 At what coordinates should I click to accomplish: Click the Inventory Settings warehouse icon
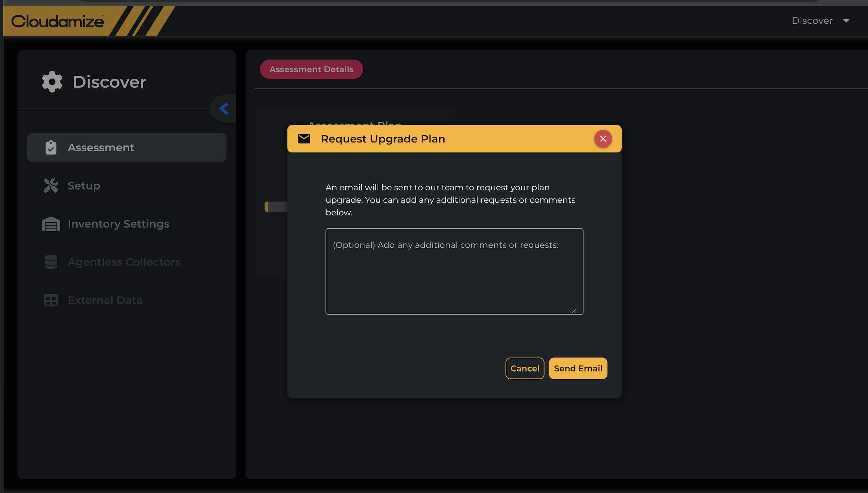pyautogui.click(x=51, y=224)
